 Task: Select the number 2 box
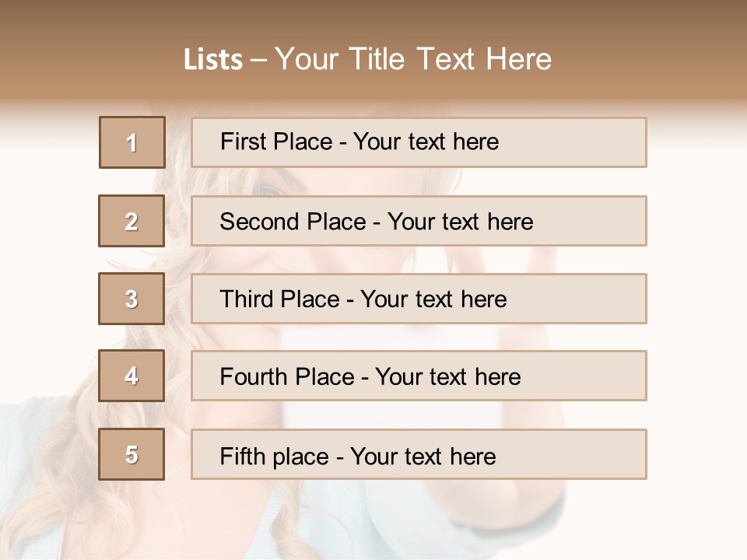[x=132, y=221]
